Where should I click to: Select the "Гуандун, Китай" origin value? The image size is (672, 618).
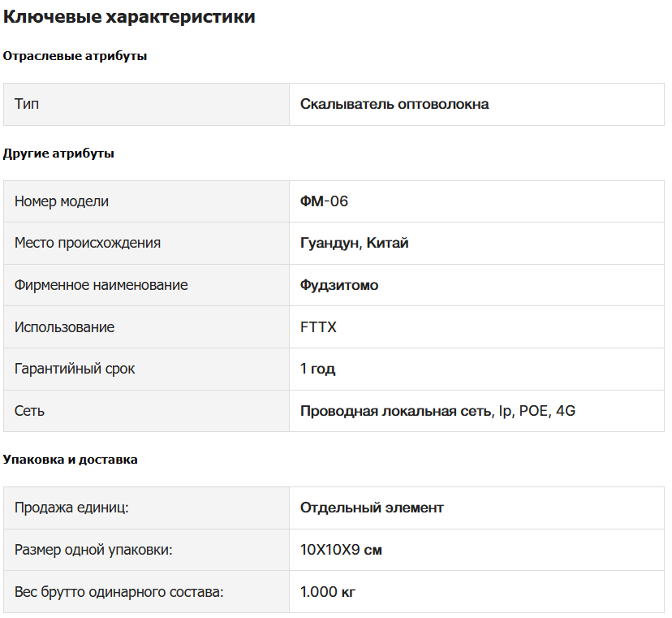coord(354,243)
